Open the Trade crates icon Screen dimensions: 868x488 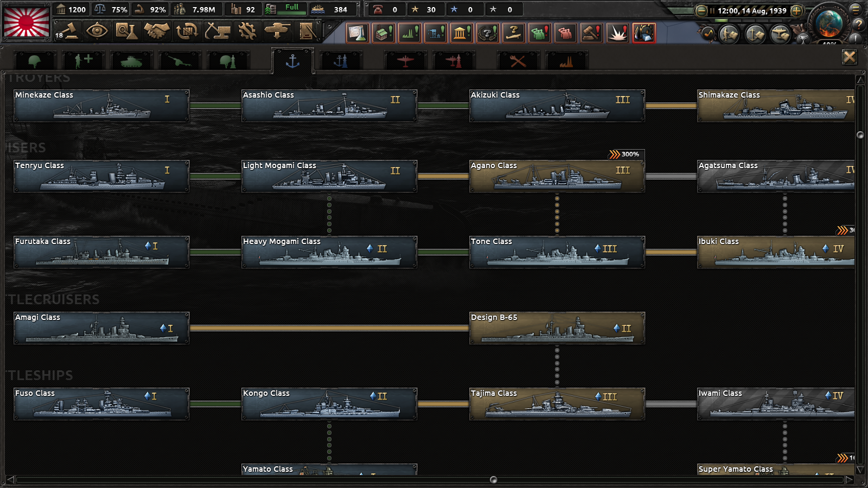187,31
